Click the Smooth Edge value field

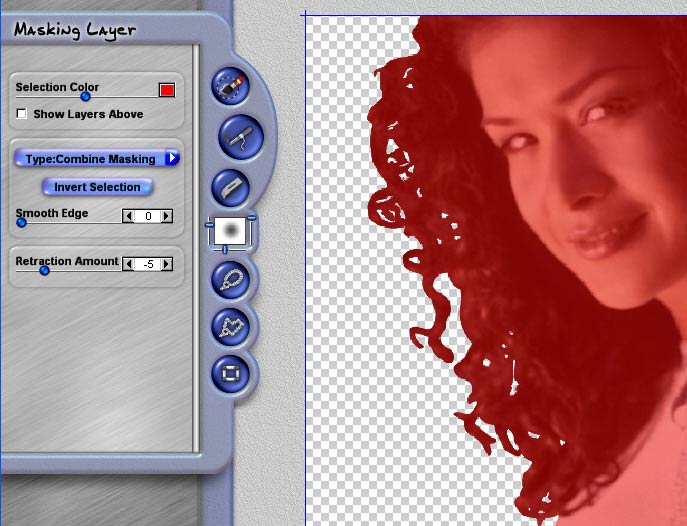(148, 216)
